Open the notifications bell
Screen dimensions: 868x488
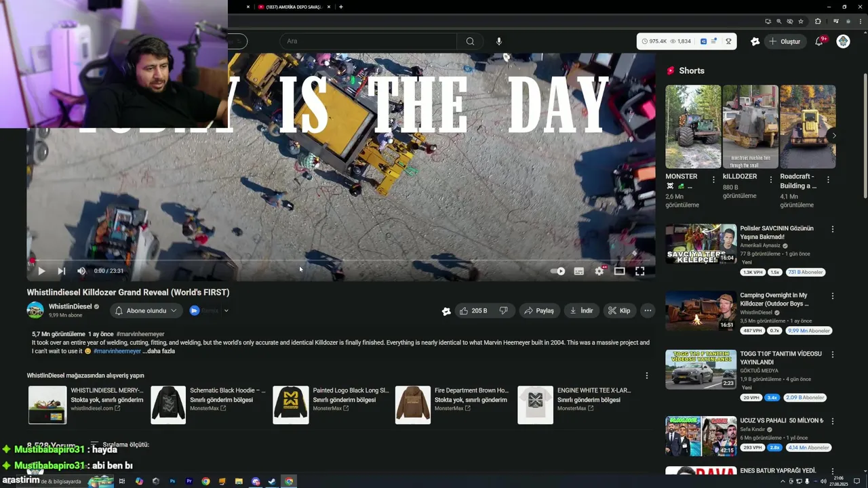[x=819, y=41]
